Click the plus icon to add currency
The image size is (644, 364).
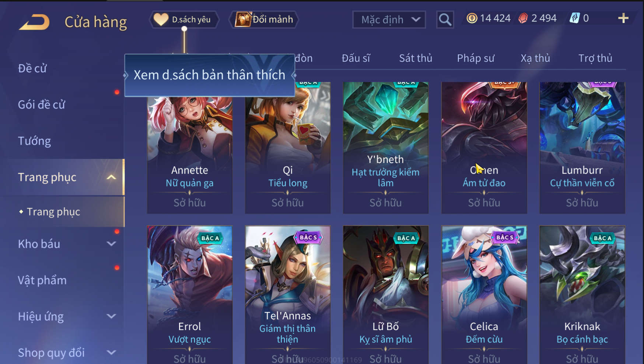pos(623,18)
